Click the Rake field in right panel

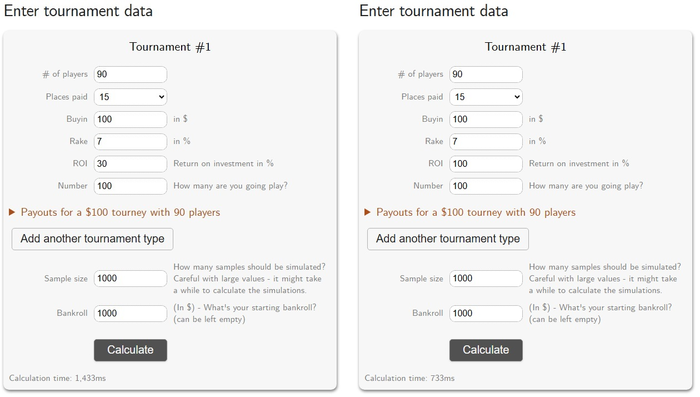pos(486,142)
